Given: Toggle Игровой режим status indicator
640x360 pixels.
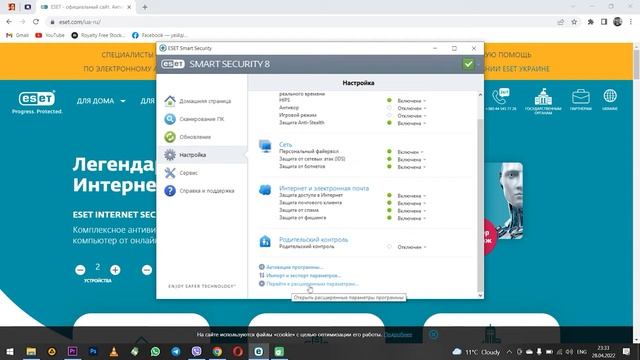Looking at the screenshot, I should coord(389,115).
